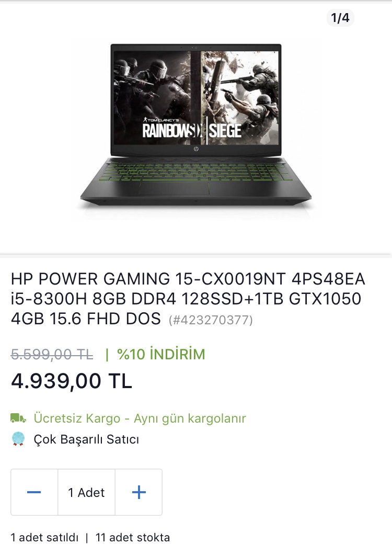Select the 1 Adet quantity field

point(86,492)
